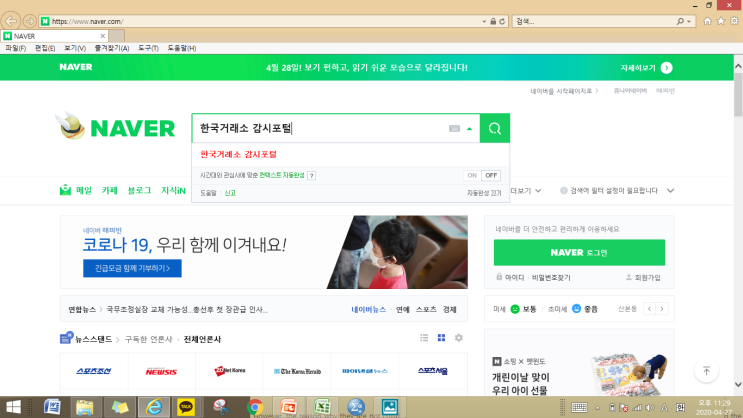
Task: Click 자세히보기 arrow in green banner
Action: (x=666, y=68)
